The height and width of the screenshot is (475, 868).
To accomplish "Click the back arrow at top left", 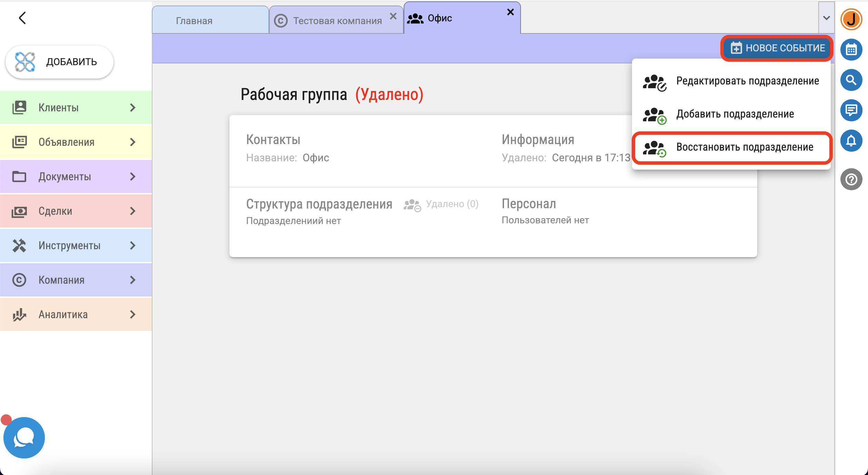I will click(x=22, y=18).
